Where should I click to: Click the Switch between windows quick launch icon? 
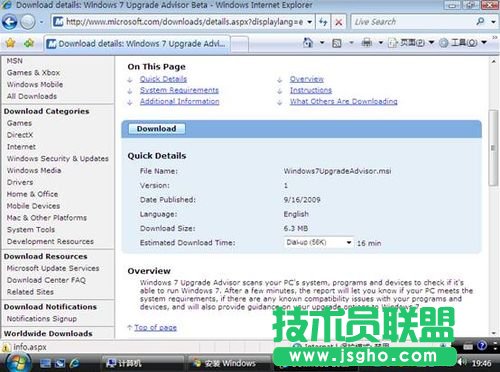[60, 363]
